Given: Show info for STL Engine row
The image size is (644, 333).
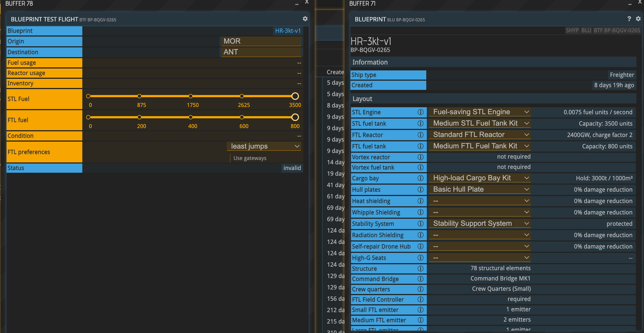Looking at the screenshot, I should (x=420, y=112).
